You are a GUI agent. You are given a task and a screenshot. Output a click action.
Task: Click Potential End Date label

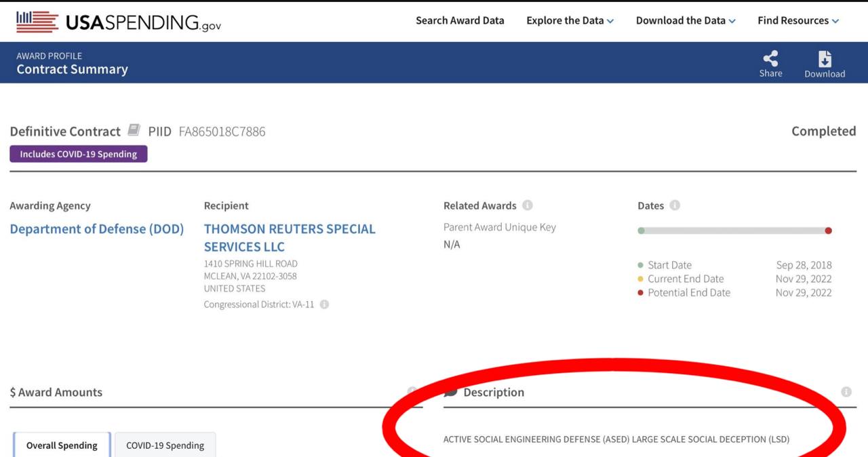689,293
